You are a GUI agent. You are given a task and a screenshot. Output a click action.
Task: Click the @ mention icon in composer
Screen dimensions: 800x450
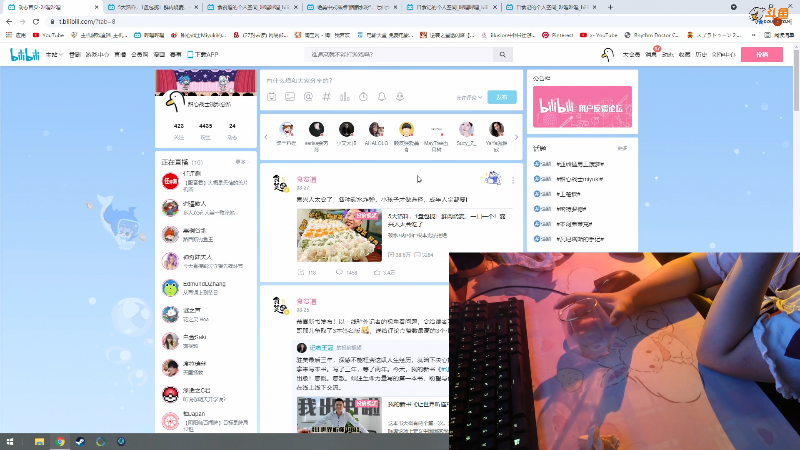click(308, 96)
